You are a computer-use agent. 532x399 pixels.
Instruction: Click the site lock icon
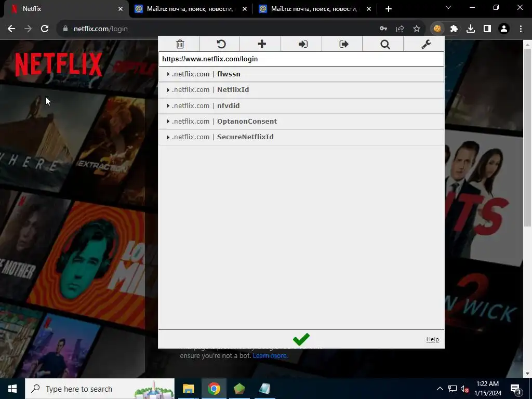point(65,29)
